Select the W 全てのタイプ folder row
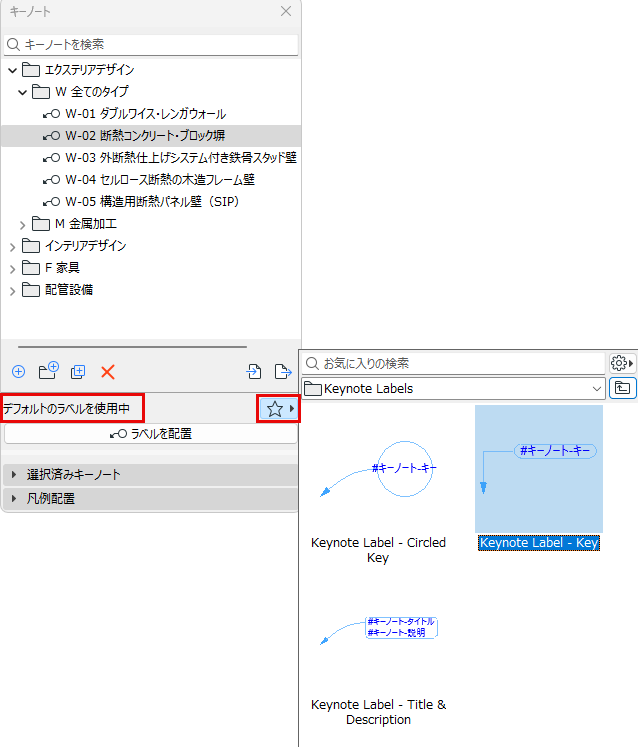This screenshot has width=638, height=747. click(x=151, y=91)
